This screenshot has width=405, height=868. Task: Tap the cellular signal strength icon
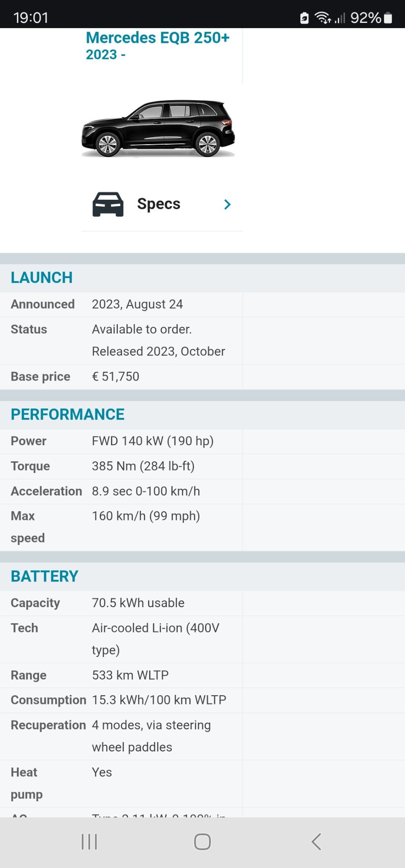340,18
